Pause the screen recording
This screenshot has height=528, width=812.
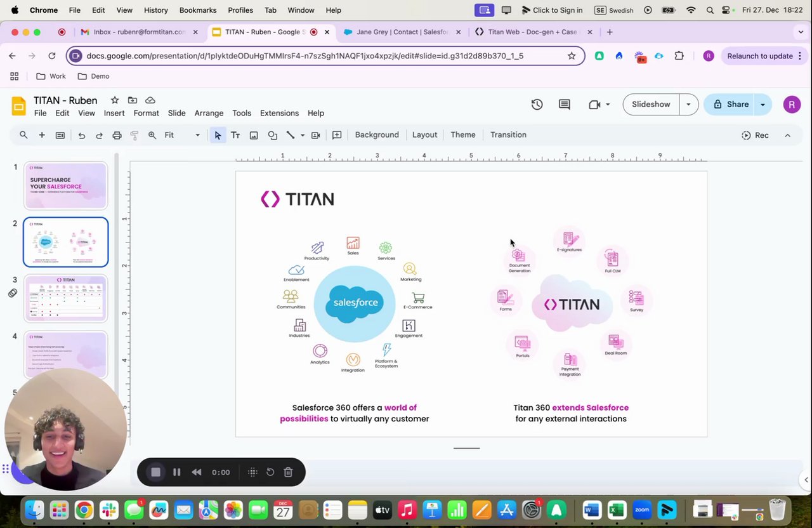(x=177, y=472)
